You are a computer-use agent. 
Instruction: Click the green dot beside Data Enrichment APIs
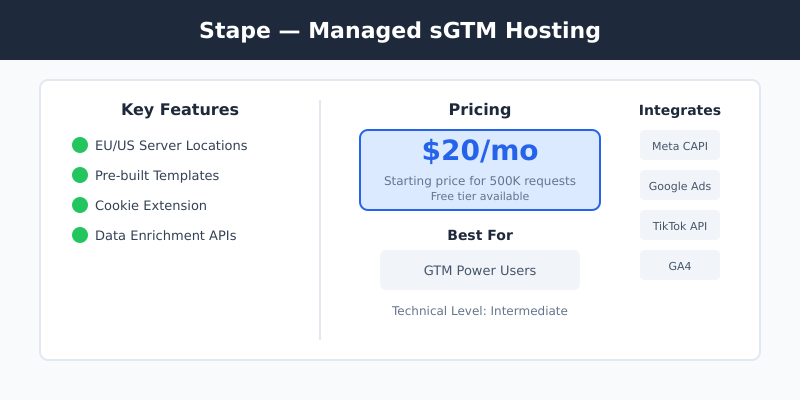80,235
